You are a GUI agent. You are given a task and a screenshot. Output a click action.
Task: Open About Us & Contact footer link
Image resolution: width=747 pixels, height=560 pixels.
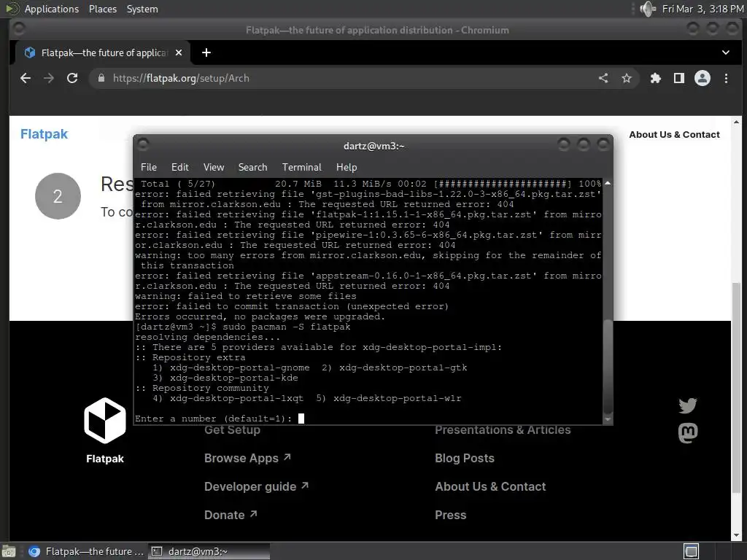(x=490, y=486)
